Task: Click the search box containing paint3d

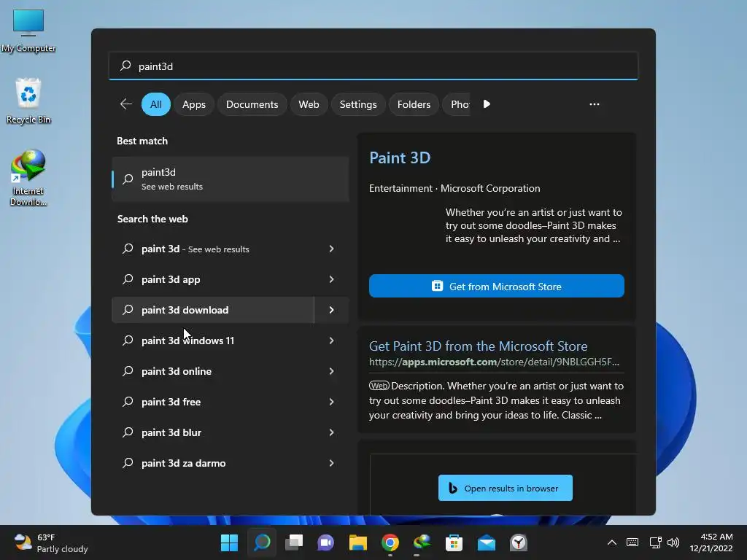Action: (x=373, y=66)
